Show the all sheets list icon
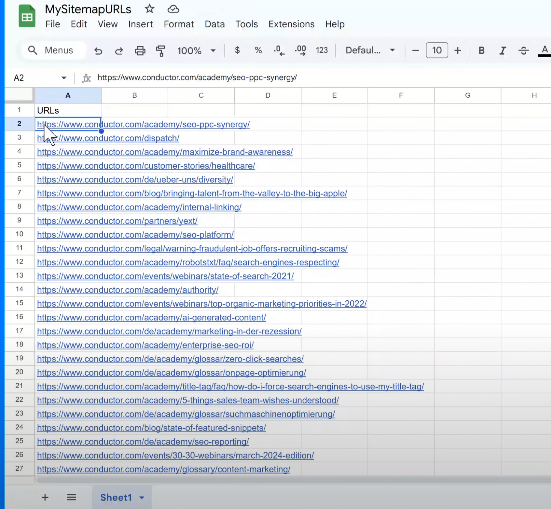This screenshot has height=509, width=551. 71,497
